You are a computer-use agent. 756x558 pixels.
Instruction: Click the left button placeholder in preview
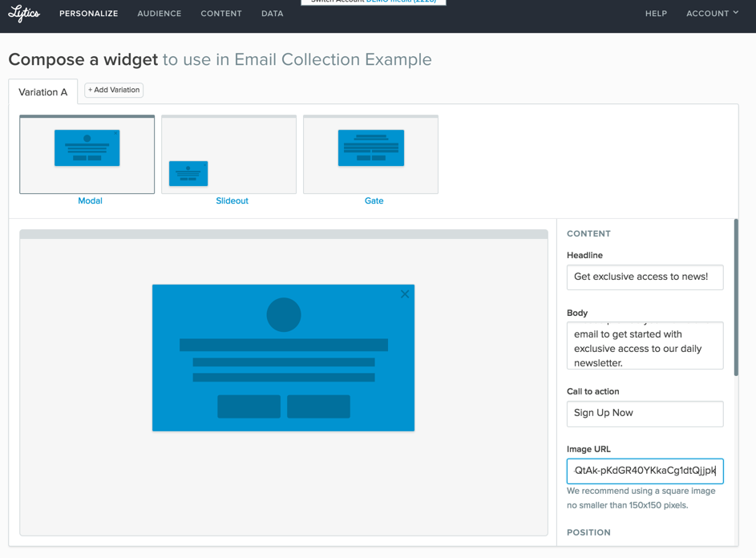[249, 406]
